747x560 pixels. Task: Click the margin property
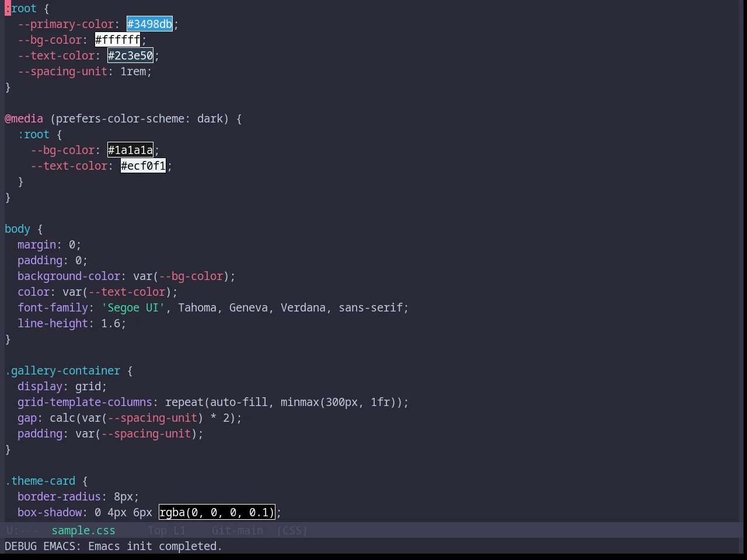(37, 244)
